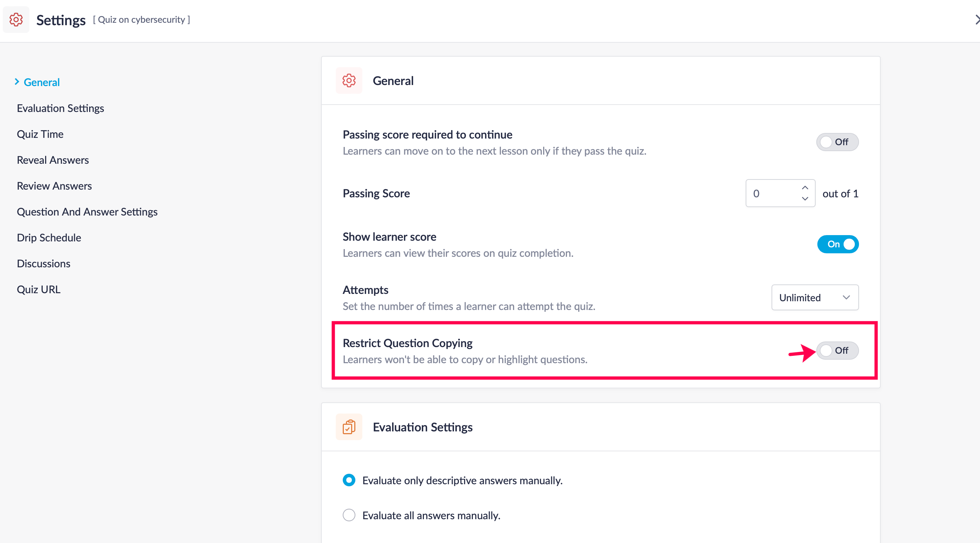Turn off Show learner score toggle
980x543 pixels.
pos(837,244)
